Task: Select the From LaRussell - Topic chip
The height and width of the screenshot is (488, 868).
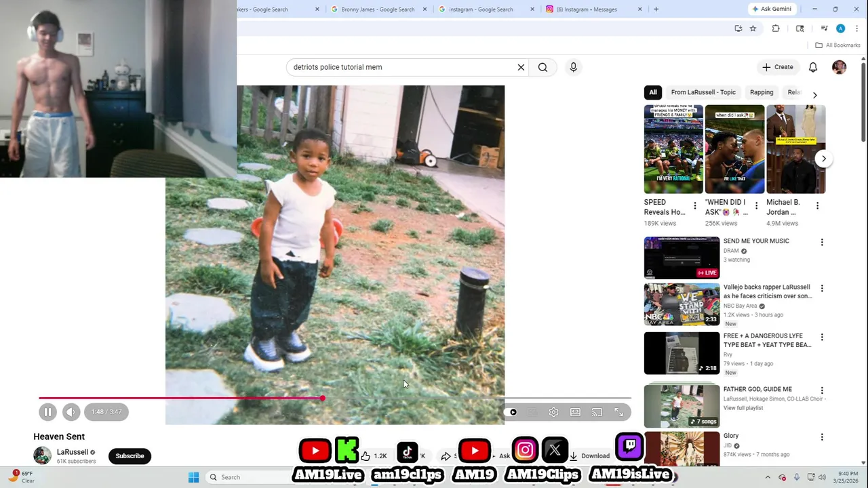Action: pos(703,92)
